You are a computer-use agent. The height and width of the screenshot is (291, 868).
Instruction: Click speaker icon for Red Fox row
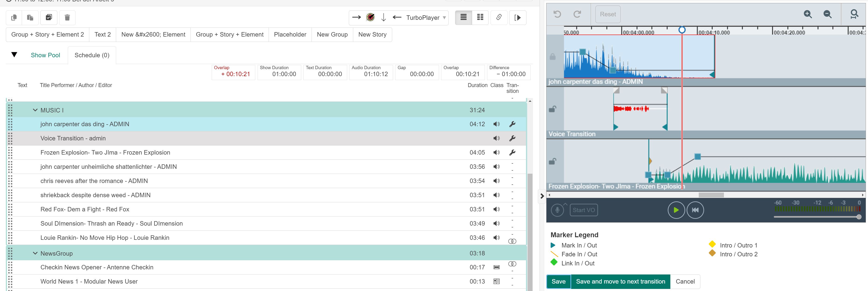(x=497, y=209)
